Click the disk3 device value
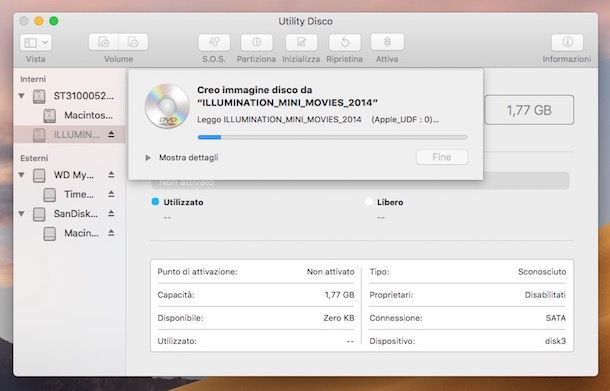The height and width of the screenshot is (391, 610). tap(555, 341)
